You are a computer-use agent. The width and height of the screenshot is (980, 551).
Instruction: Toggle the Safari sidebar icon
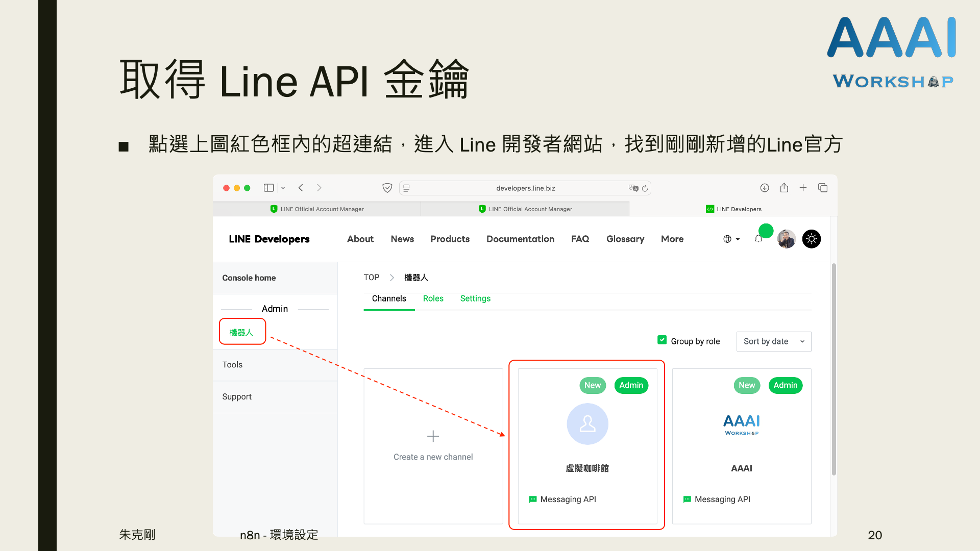268,188
